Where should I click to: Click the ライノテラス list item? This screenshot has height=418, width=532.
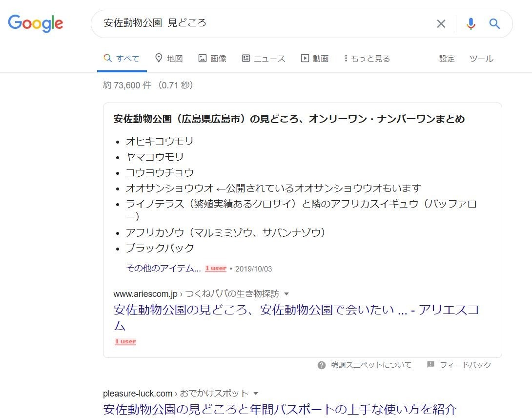pyautogui.click(x=301, y=210)
